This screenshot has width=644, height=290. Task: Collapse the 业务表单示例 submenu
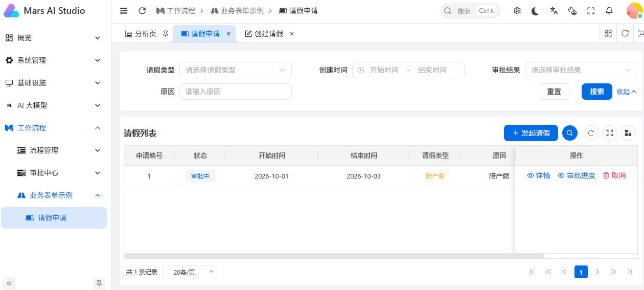(x=54, y=195)
